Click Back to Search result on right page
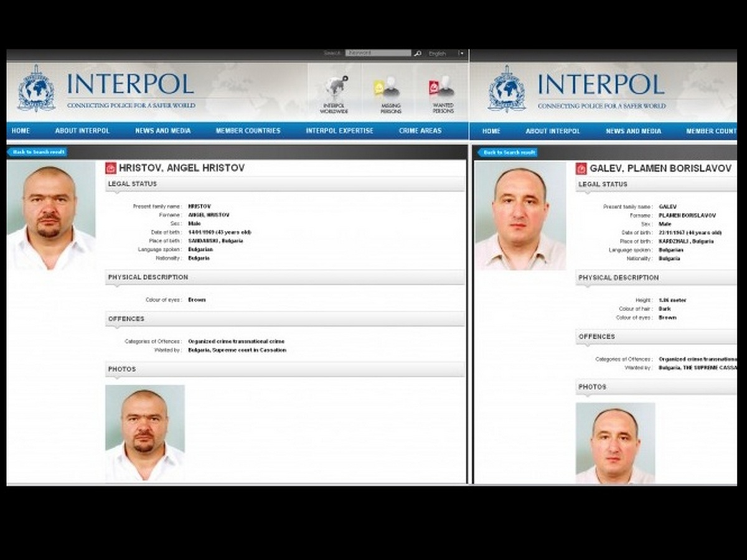 (x=508, y=152)
